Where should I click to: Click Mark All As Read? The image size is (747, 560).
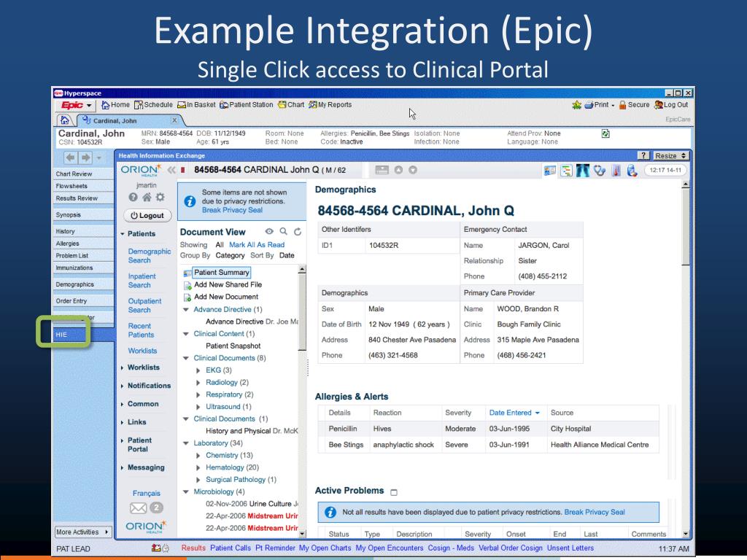[x=257, y=245]
